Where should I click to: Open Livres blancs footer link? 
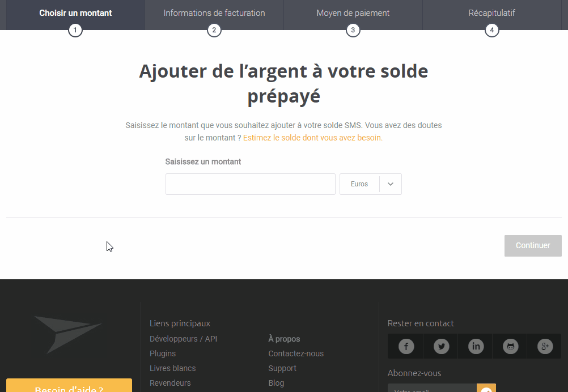click(x=173, y=368)
